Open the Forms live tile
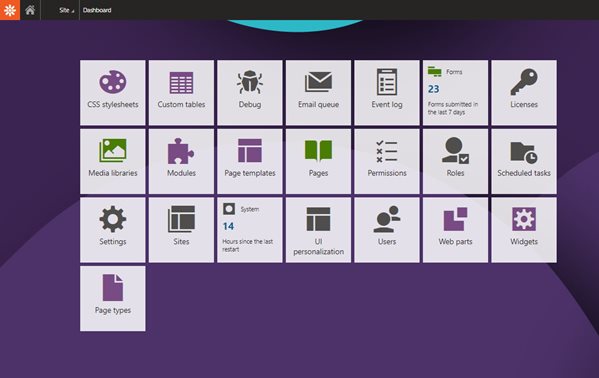The image size is (599, 378). tap(455, 92)
